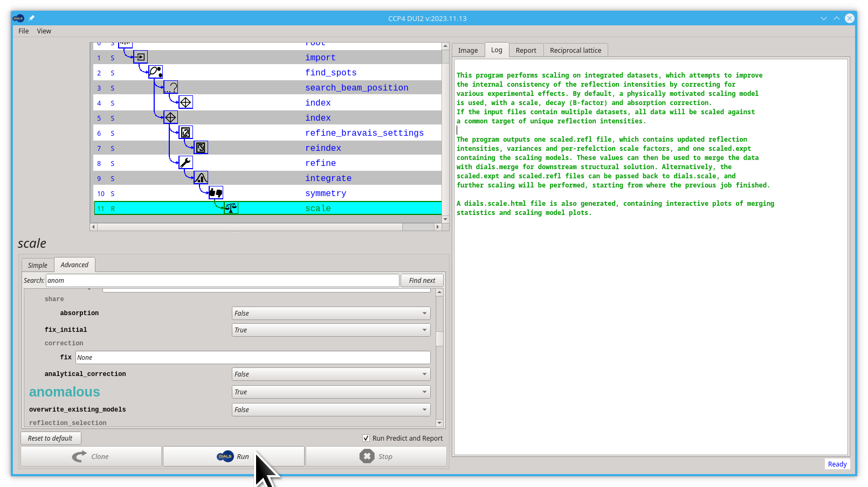Click the scroll-up arrow of step tree
The image size is (868, 487).
(445, 46)
